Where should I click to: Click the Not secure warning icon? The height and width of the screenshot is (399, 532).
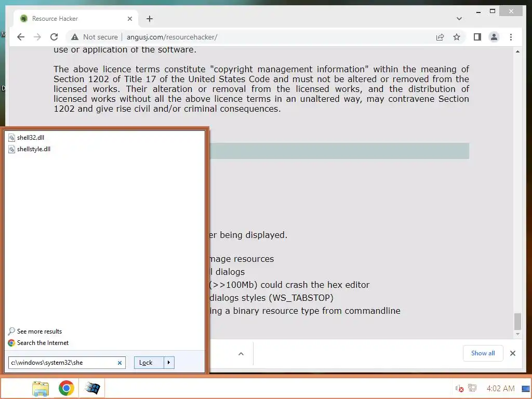(x=75, y=37)
